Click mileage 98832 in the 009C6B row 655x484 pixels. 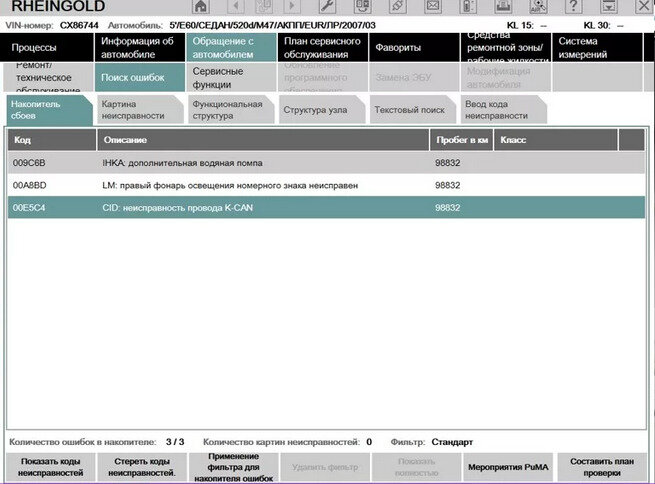[447, 163]
